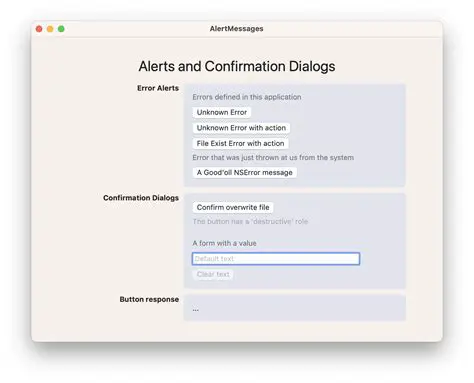474x383 pixels.
Task: Click the Button response section label
Action: click(x=149, y=299)
